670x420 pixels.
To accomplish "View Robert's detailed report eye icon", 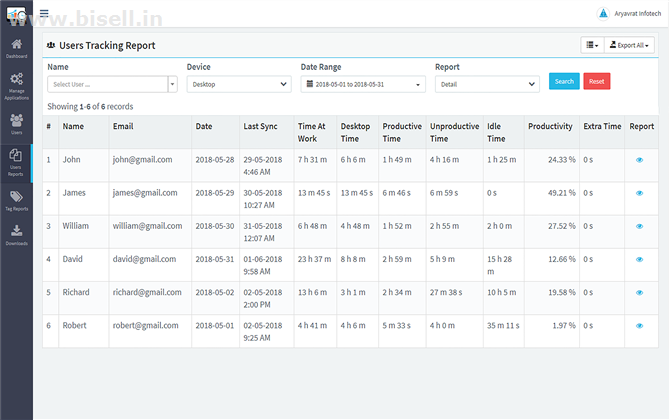I will pyautogui.click(x=639, y=326).
